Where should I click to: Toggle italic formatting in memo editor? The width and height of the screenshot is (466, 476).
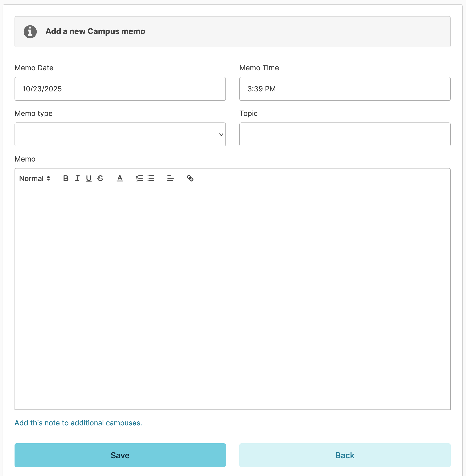(x=77, y=178)
